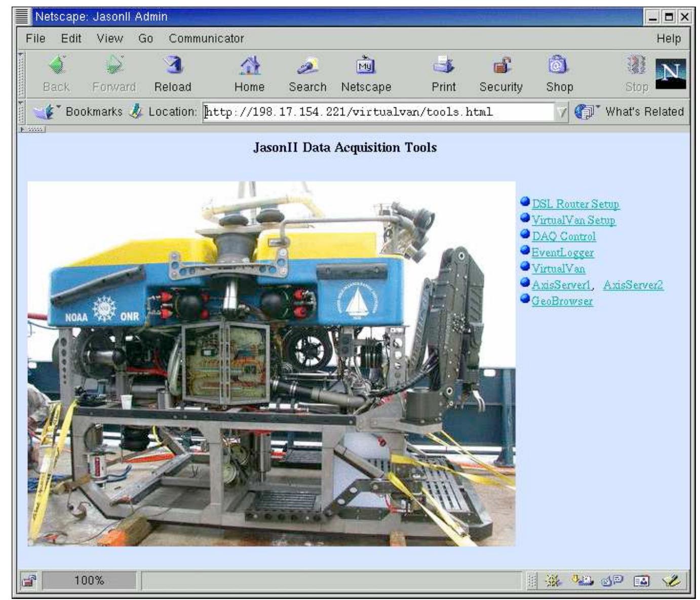The image size is (700, 600).
Task: Open Navigator from the component bar
Action: (x=552, y=580)
